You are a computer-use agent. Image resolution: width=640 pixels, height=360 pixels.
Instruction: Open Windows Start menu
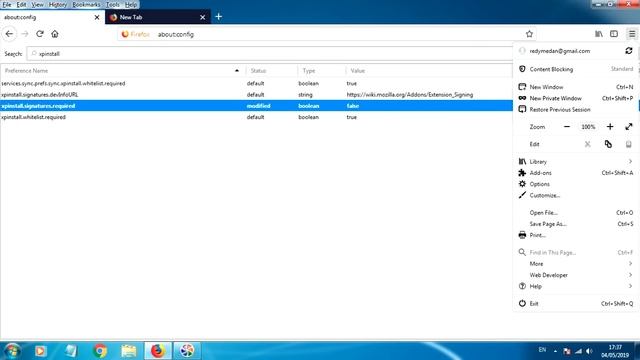point(12,351)
